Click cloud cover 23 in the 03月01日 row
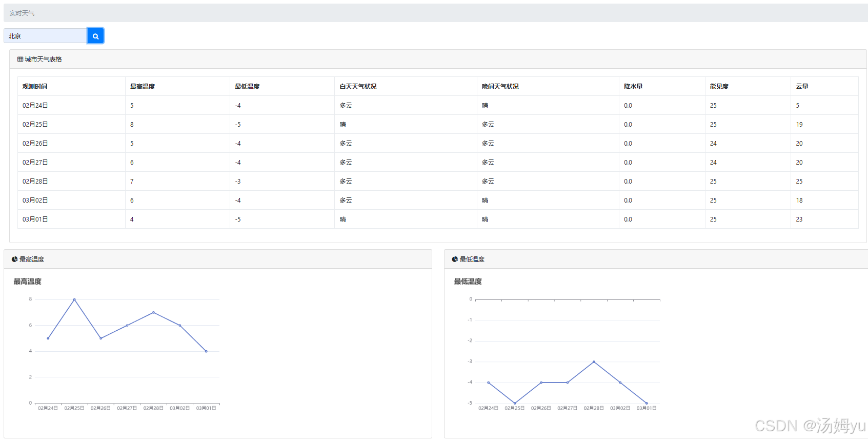This screenshot has height=441, width=868. tap(799, 219)
